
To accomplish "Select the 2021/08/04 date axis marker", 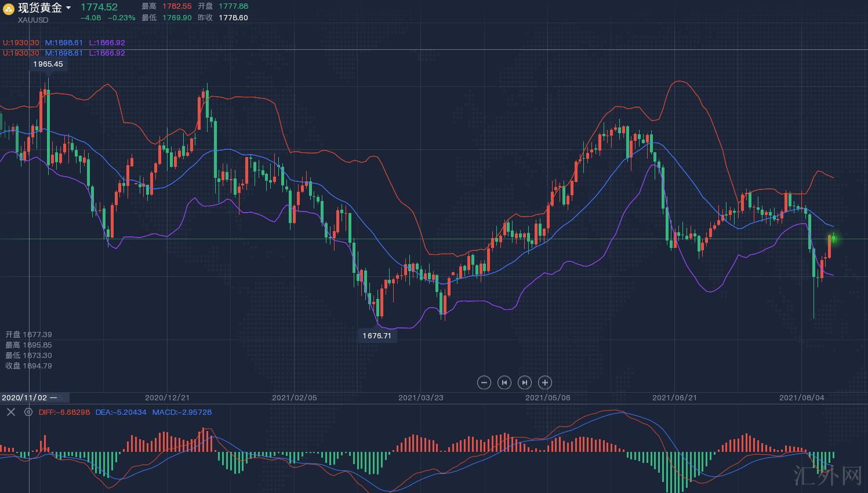I will pos(801,397).
